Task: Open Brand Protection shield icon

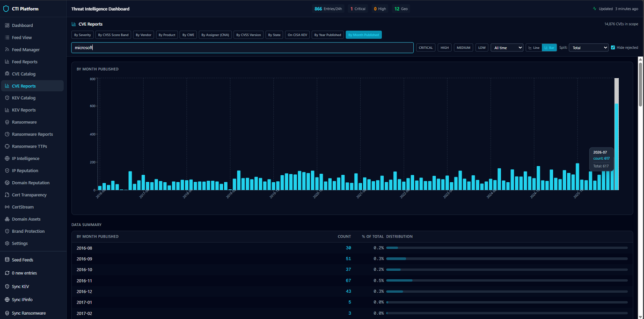Action: click(6, 231)
